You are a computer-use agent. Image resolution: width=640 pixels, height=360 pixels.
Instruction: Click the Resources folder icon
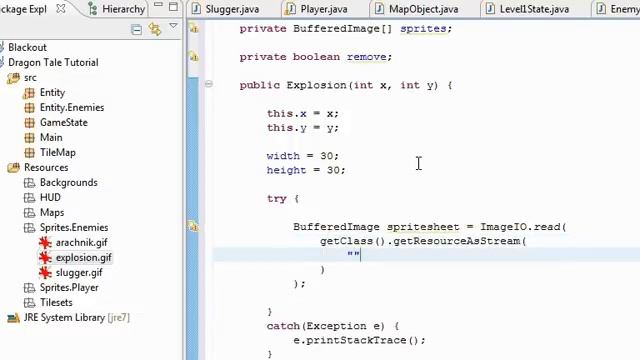(13, 168)
